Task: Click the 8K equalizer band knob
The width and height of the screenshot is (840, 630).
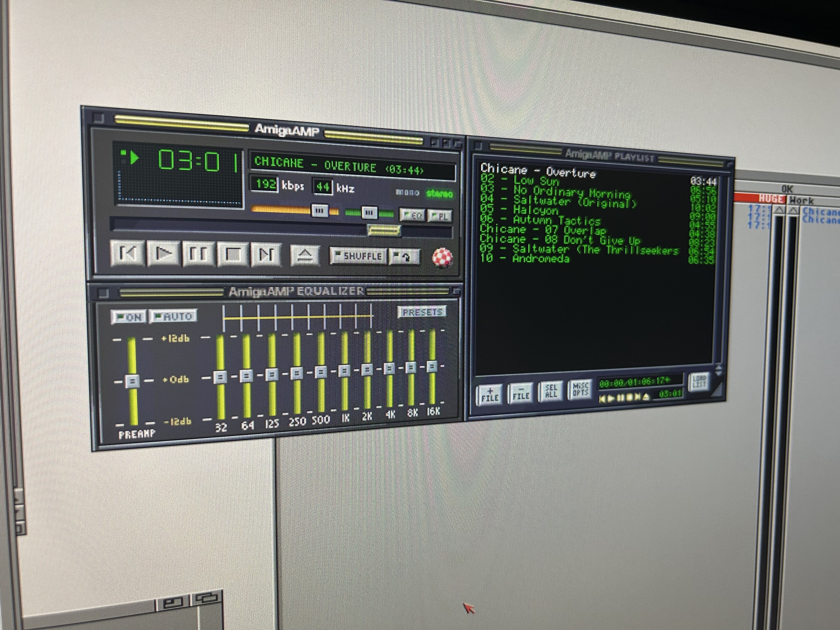Action: click(411, 367)
